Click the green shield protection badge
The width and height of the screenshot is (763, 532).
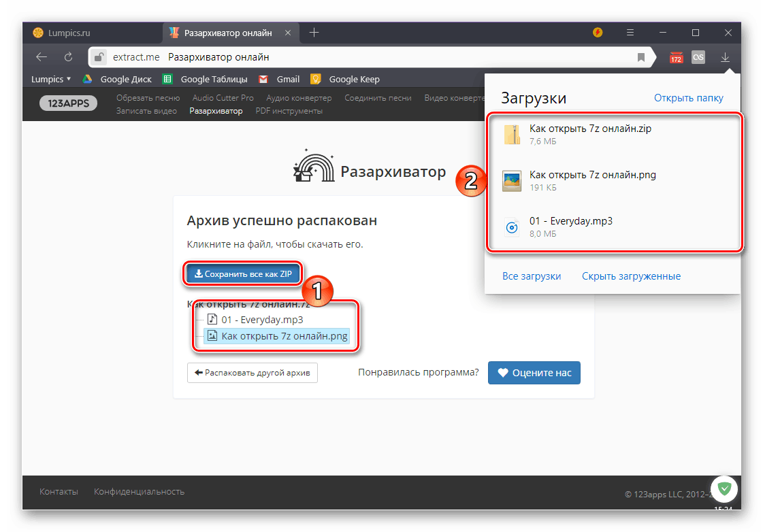[724, 488]
